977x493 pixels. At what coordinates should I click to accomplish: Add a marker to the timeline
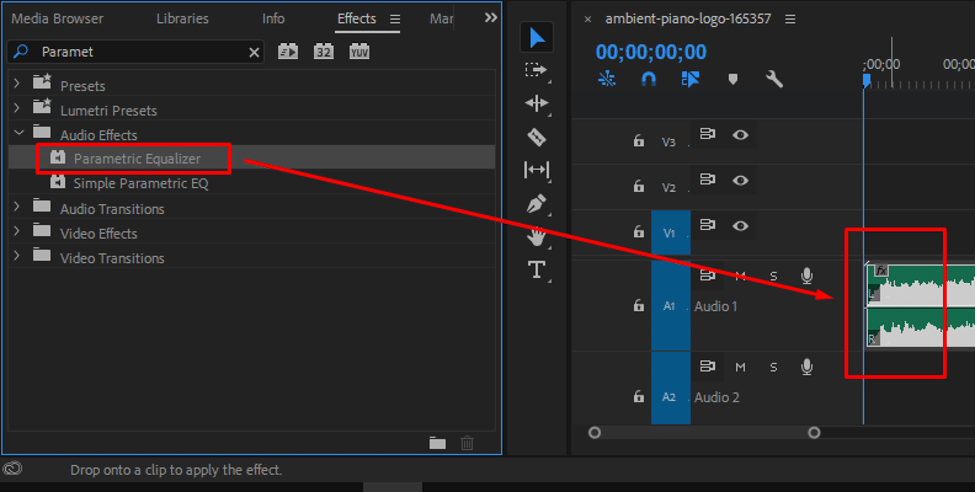coord(733,79)
